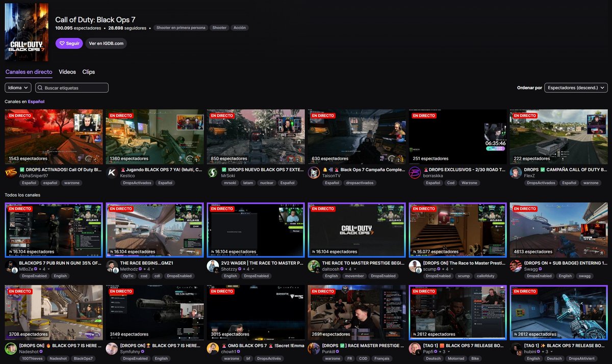Open stream title 'Jugando BLACK OPS 7 YA!'
Viewport: 612px width, 364px height.
coord(161,170)
